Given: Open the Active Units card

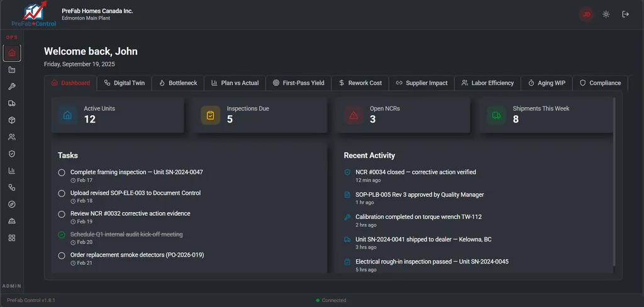Looking at the screenshot, I should [118, 115].
